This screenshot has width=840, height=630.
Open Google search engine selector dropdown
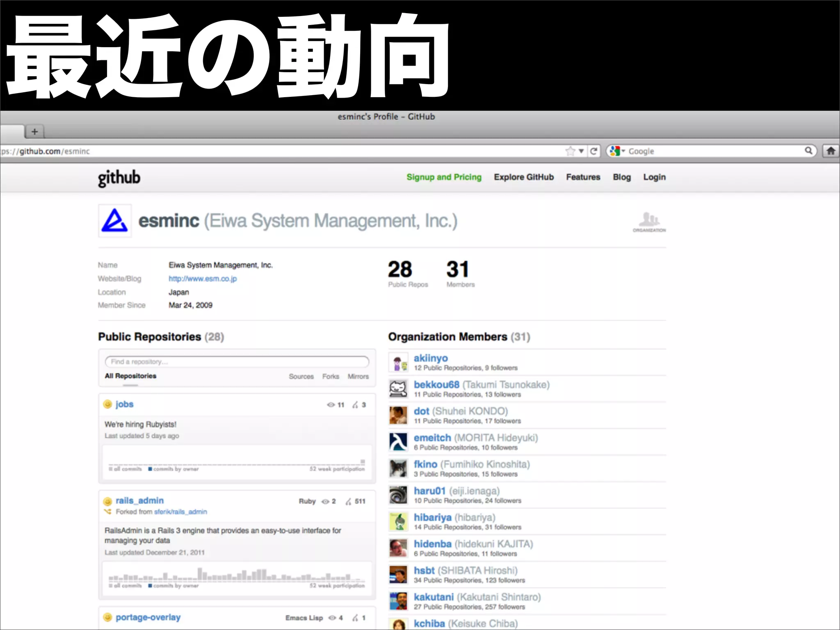[617, 151]
